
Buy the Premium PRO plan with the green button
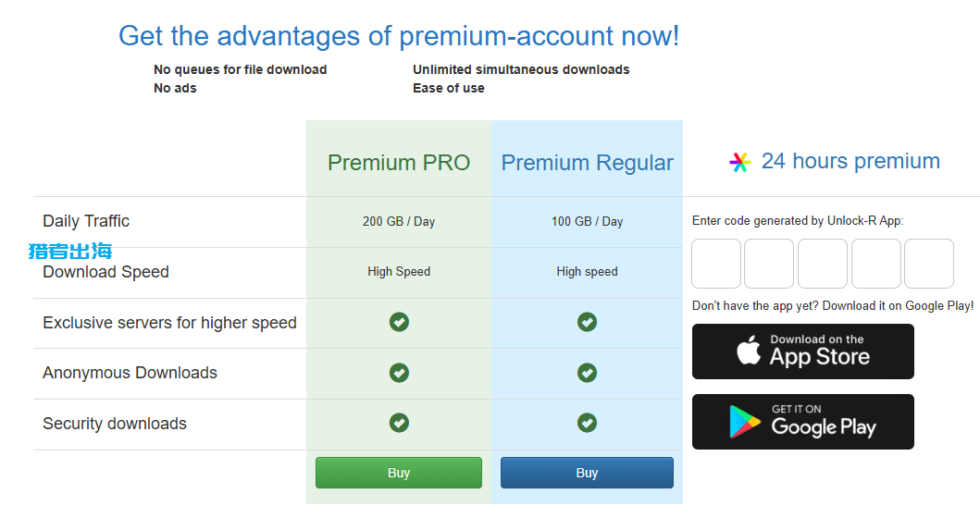coord(399,473)
